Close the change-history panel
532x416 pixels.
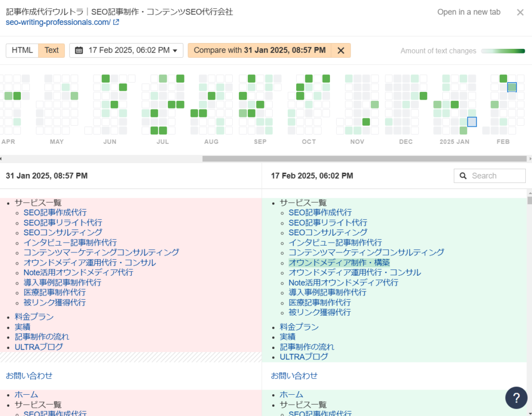[x=520, y=12]
